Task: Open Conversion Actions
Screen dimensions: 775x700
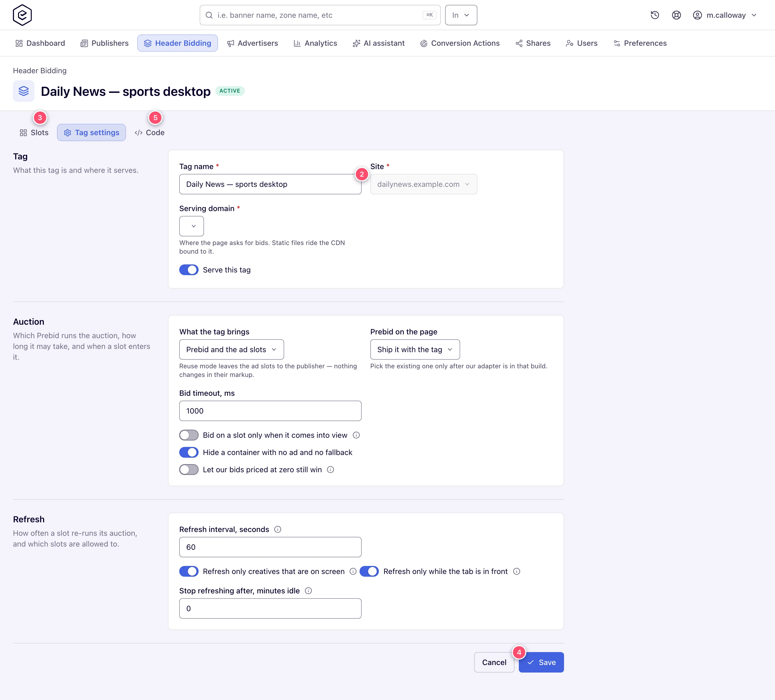Action: [x=460, y=43]
